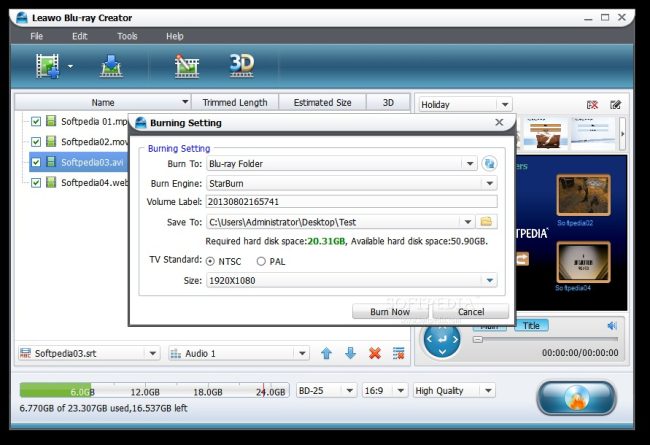Expand the High Quality dropdown
650x445 pixels.
[x=488, y=390]
